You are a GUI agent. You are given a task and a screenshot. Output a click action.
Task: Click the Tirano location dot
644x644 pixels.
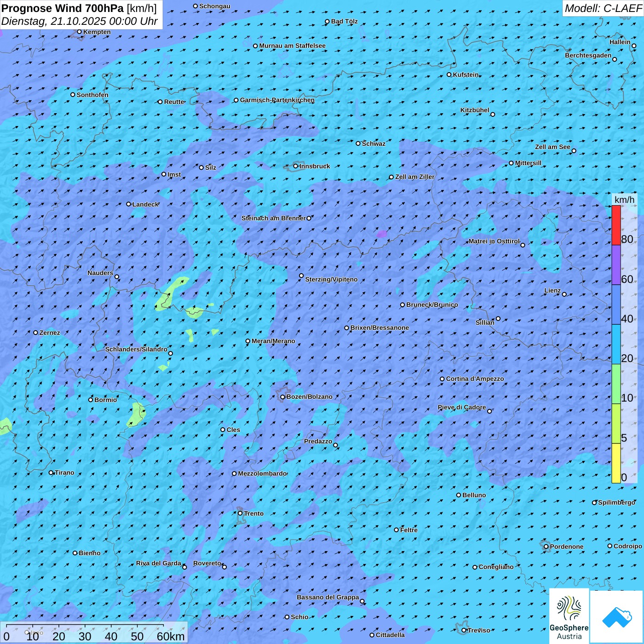pyautogui.click(x=51, y=472)
